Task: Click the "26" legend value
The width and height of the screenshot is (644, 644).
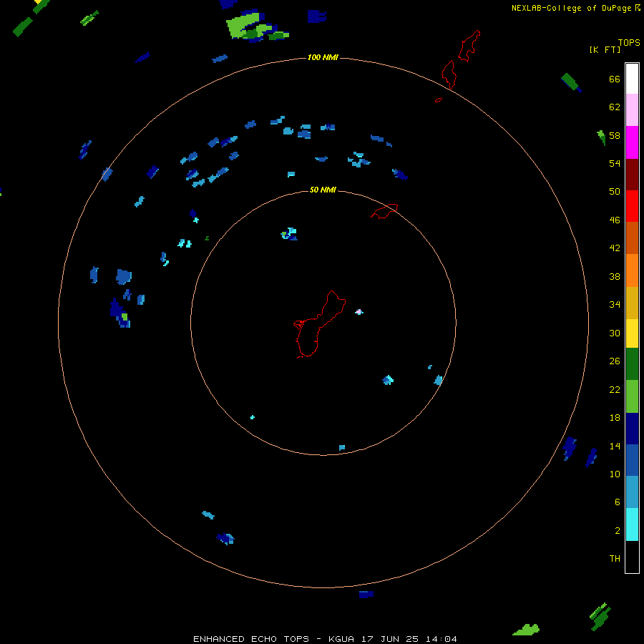Action: tap(615, 361)
